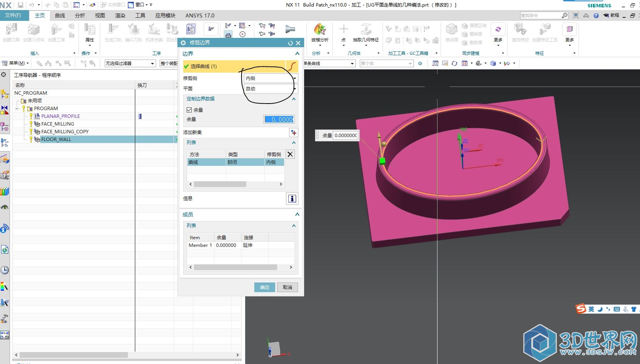Select the FACE_MILLING_COPY operation
The image size is (640, 364).
65,132
